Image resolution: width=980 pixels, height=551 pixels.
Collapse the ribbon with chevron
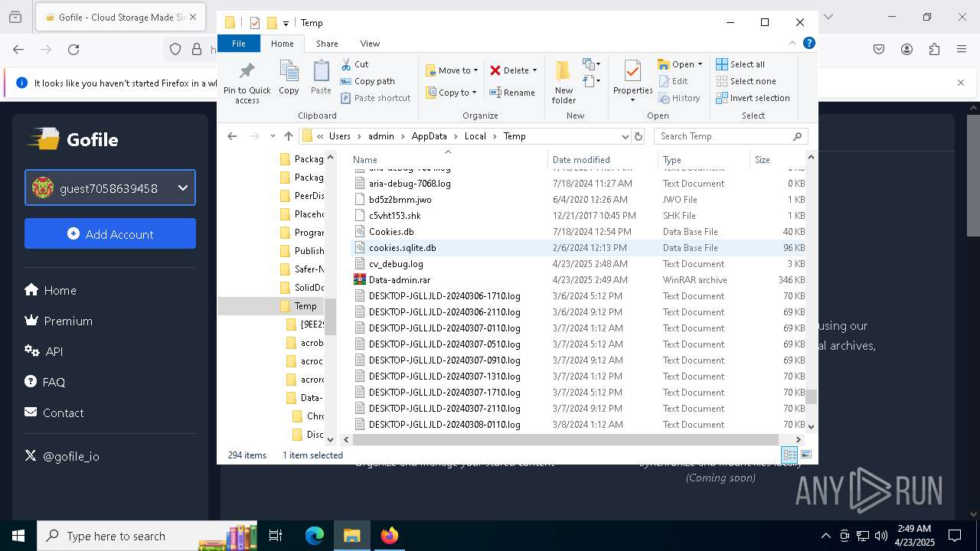pyautogui.click(x=792, y=43)
